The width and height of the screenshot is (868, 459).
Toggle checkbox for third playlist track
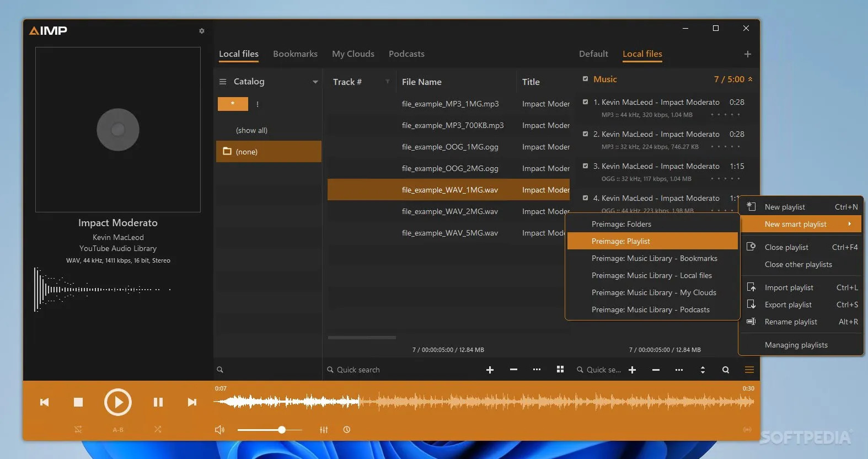(585, 166)
